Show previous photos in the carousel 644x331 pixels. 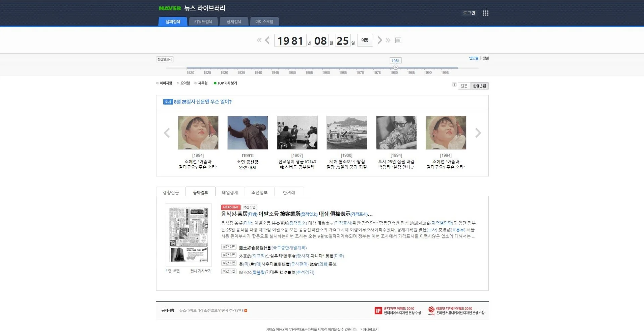pyautogui.click(x=167, y=133)
